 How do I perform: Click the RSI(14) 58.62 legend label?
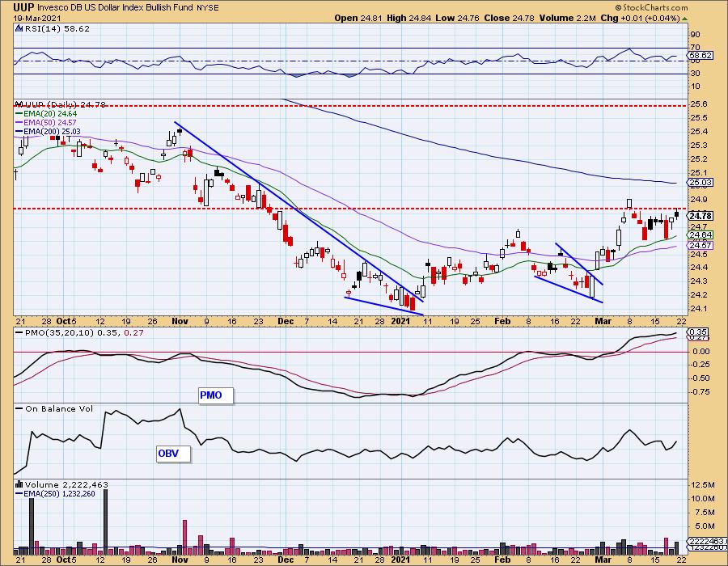pyautogui.click(x=57, y=28)
